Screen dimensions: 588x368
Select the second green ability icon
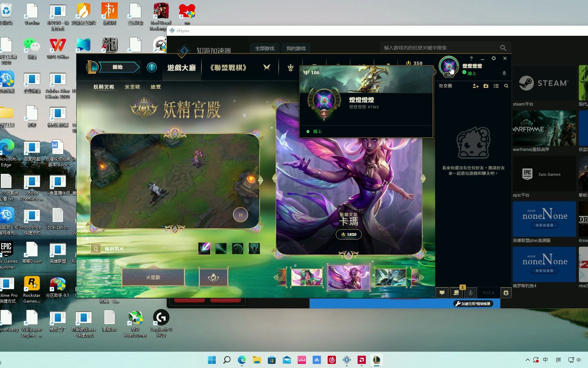(x=221, y=248)
